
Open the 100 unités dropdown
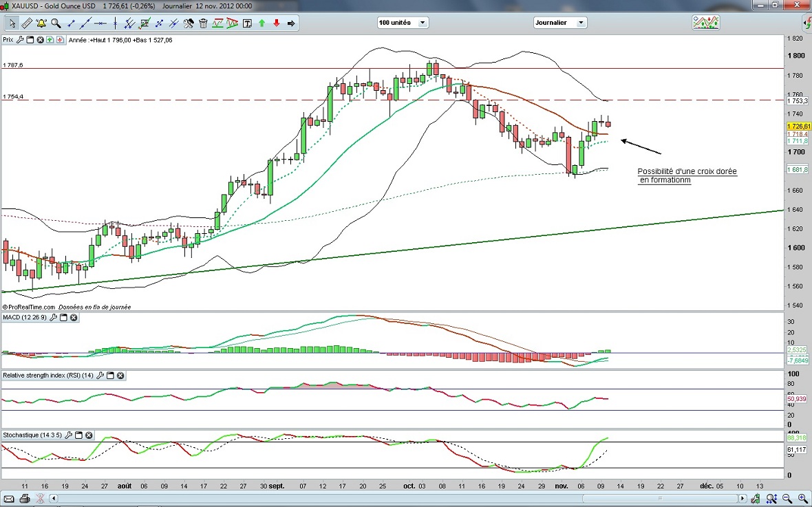pos(403,23)
